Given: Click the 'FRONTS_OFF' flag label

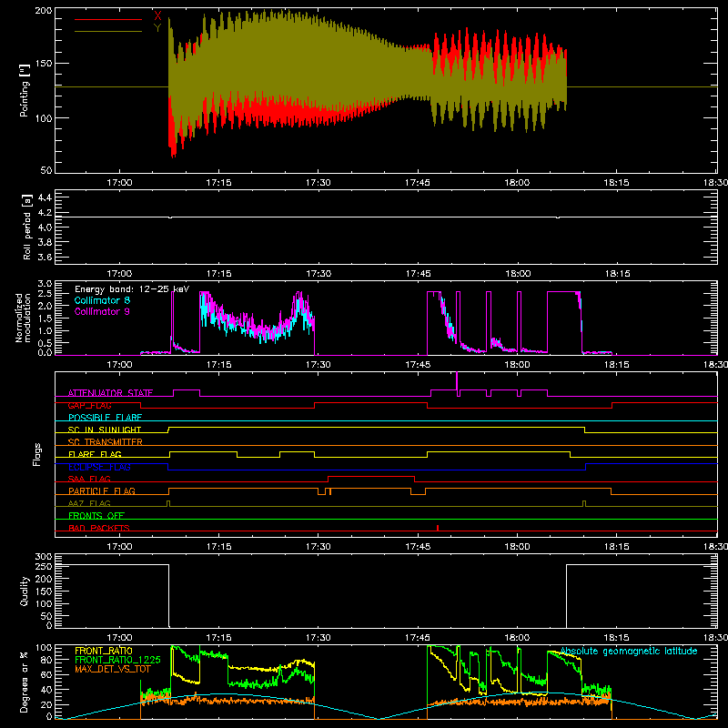Looking at the screenshot, I should coord(96,515).
